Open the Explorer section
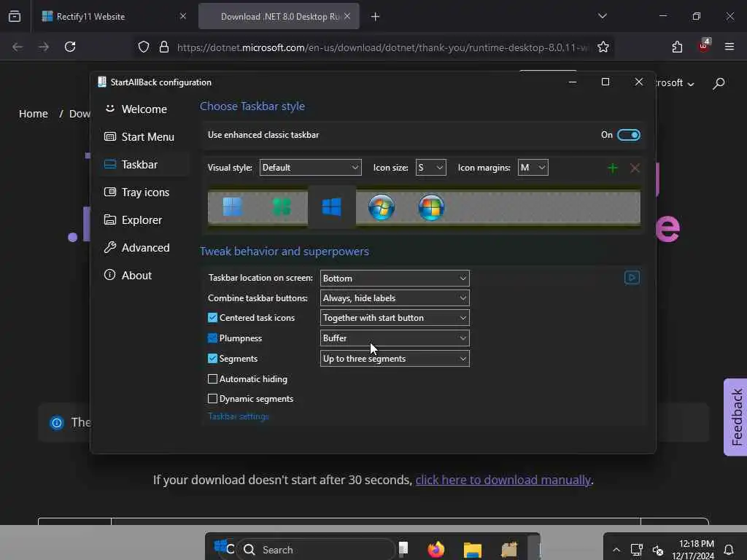747x560 pixels. 144,220
